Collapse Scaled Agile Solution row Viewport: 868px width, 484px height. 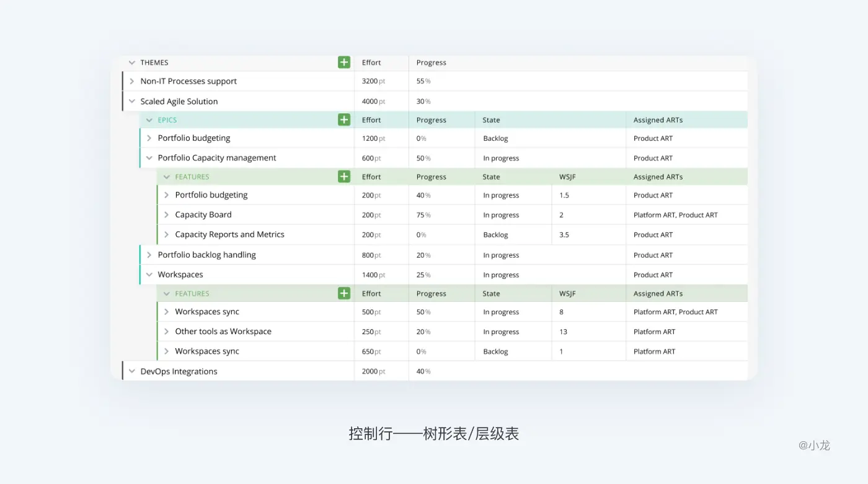click(131, 101)
